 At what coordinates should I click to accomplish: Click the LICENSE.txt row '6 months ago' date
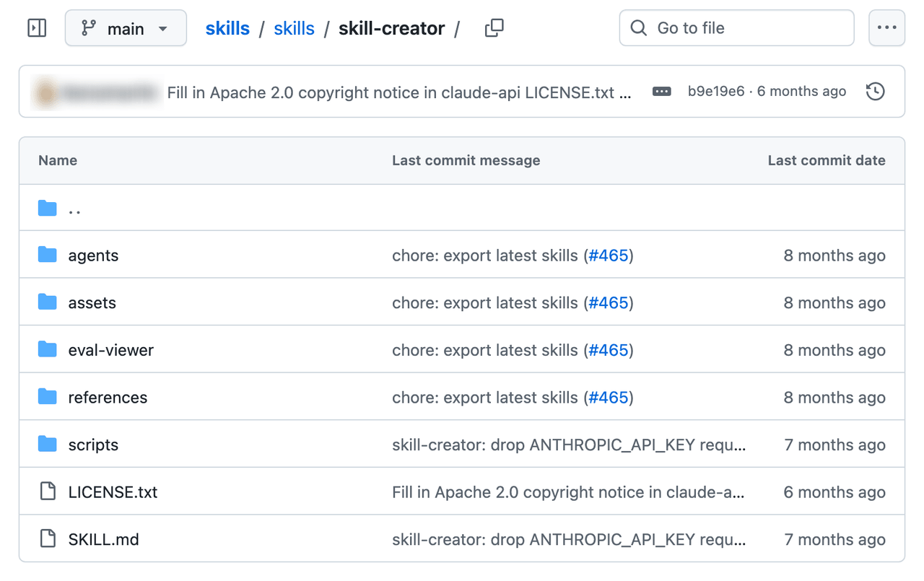point(834,492)
